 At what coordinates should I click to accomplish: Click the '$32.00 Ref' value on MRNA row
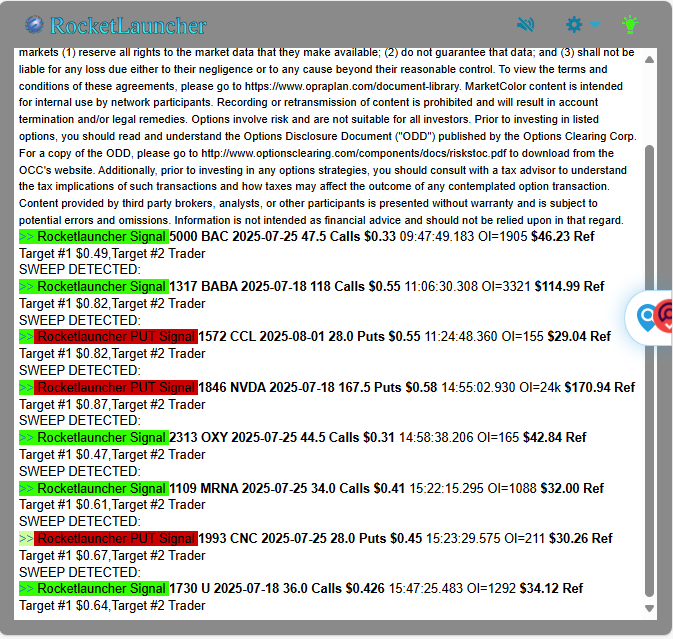572,488
